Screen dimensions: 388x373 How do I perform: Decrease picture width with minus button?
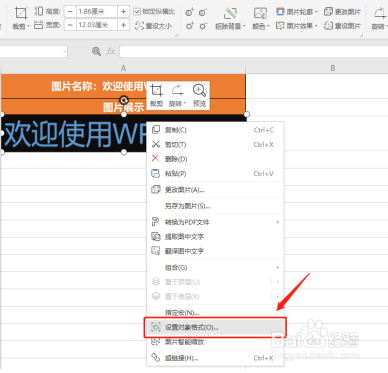point(70,25)
